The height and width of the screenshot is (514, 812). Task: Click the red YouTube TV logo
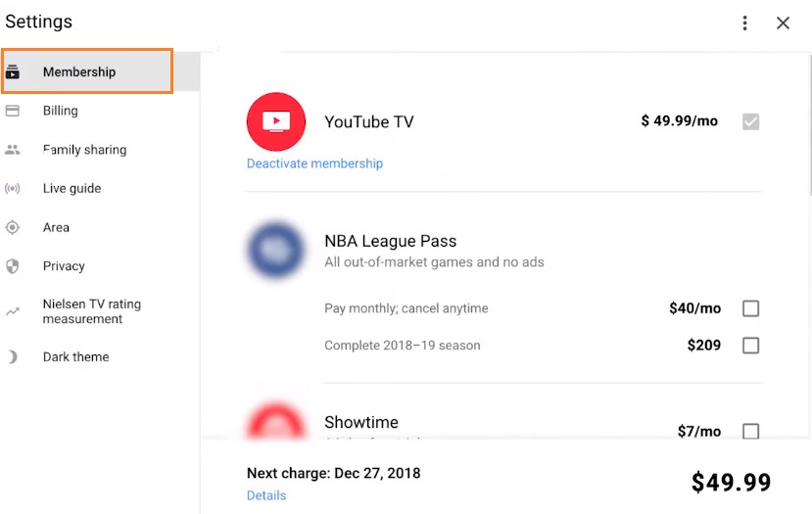click(276, 121)
